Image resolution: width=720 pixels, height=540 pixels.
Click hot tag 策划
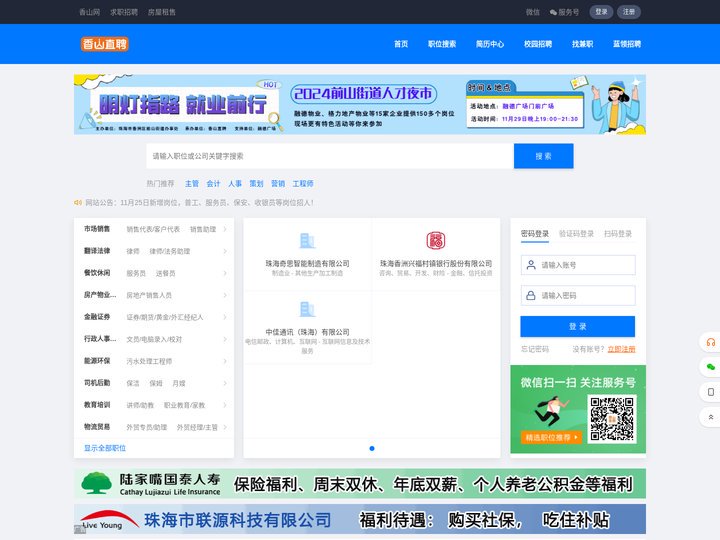pos(257,184)
